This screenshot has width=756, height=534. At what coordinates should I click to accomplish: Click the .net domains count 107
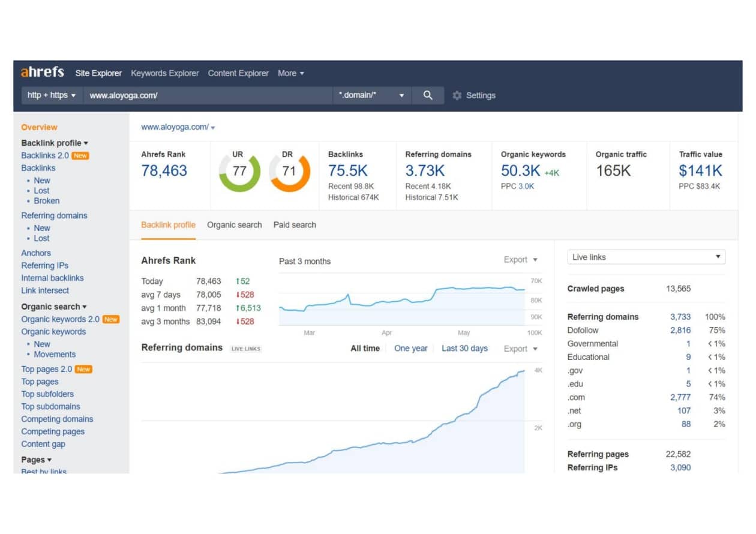684,411
